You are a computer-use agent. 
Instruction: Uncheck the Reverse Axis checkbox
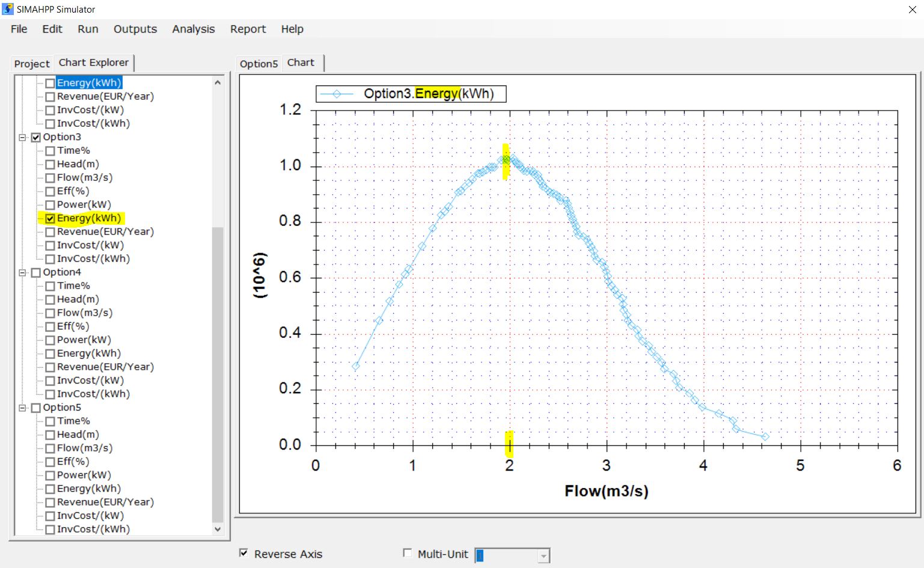click(x=243, y=553)
